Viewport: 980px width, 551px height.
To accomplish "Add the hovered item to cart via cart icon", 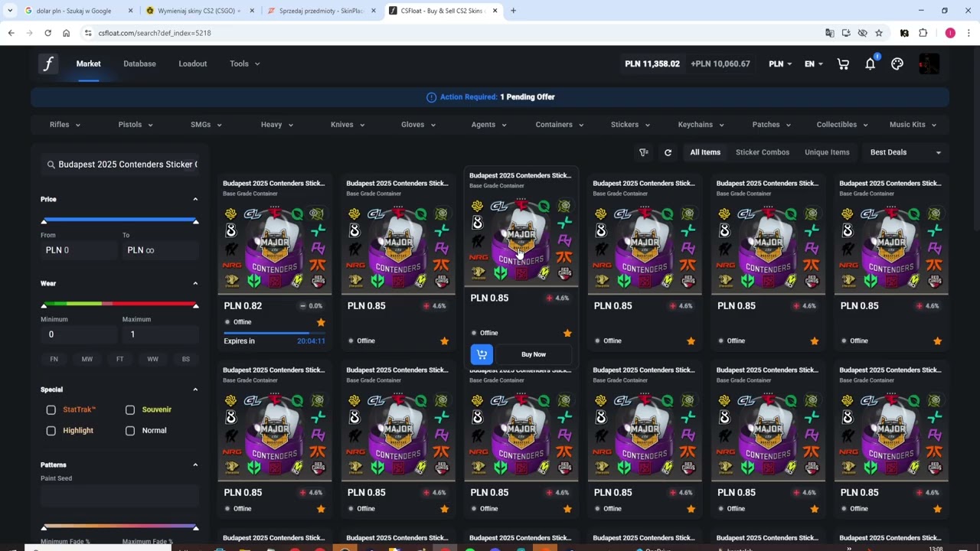I will pyautogui.click(x=482, y=354).
